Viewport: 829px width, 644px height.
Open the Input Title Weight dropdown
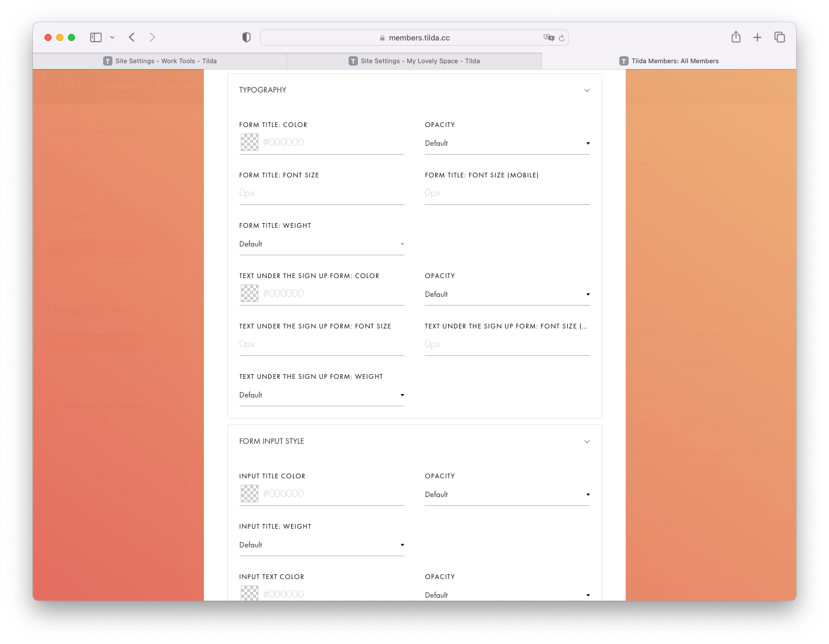tap(321, 544)
